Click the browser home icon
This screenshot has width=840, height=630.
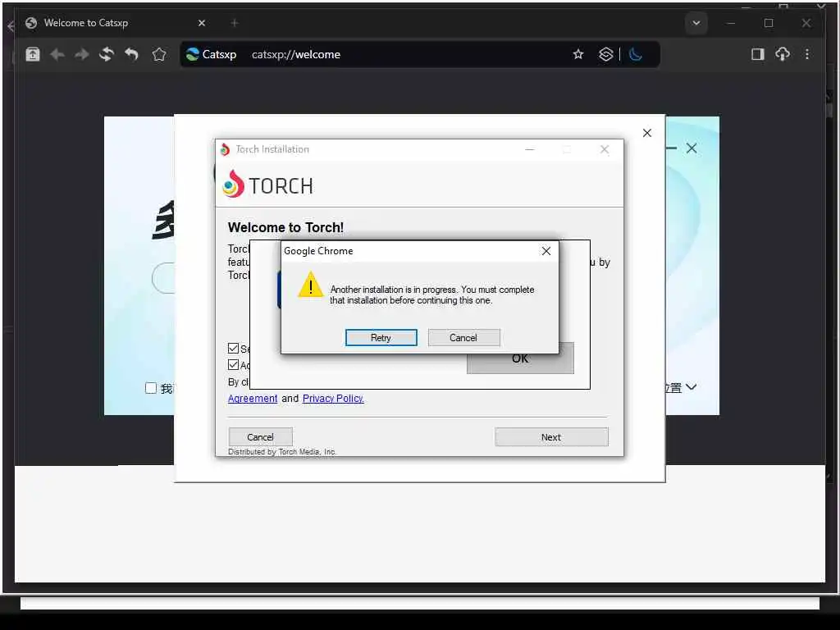pos(33,54)
